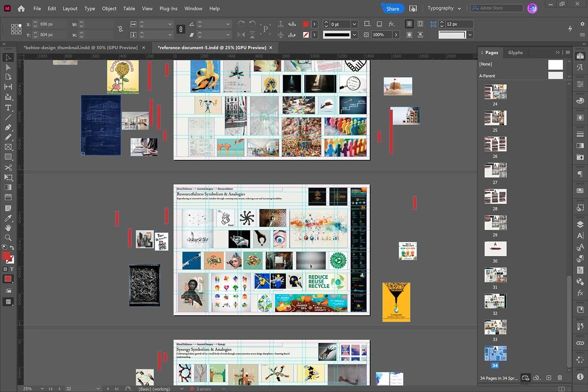Open the Object menu
The height and width of the screenshot is (392, 588).
tap(109, 8)
